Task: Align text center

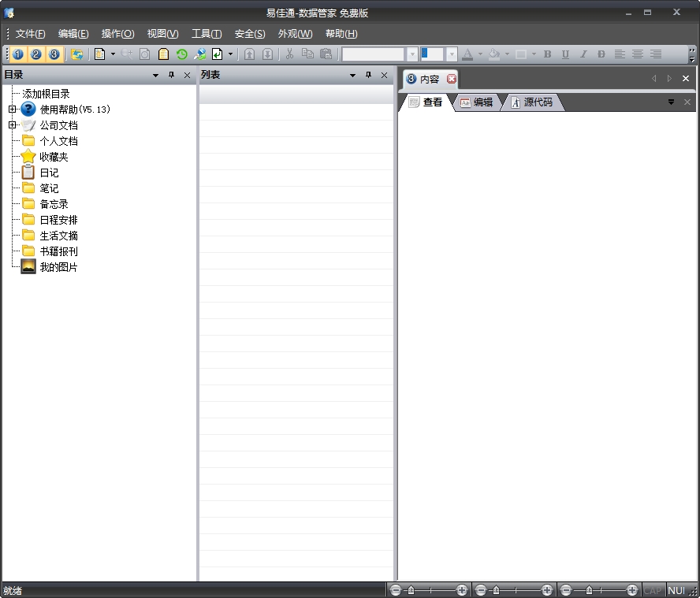Action: click(638, 54)
